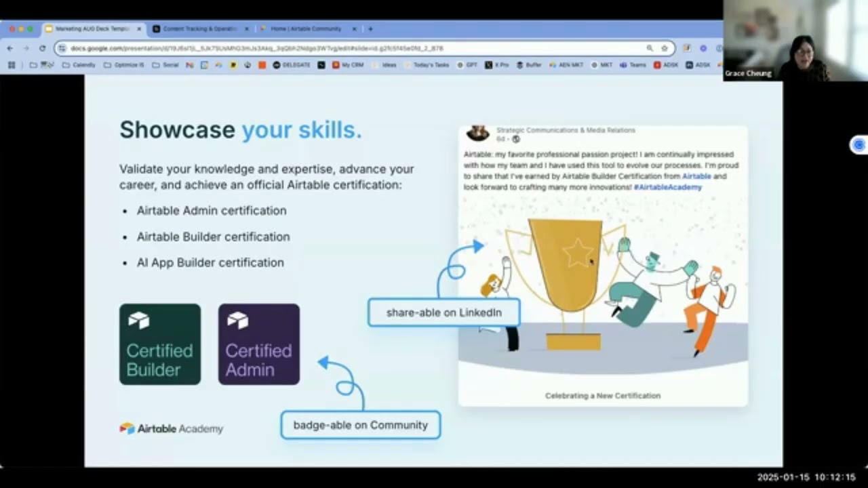Open the orange square bookmark icon
This screenshot has width=868, height=488.
262,65
